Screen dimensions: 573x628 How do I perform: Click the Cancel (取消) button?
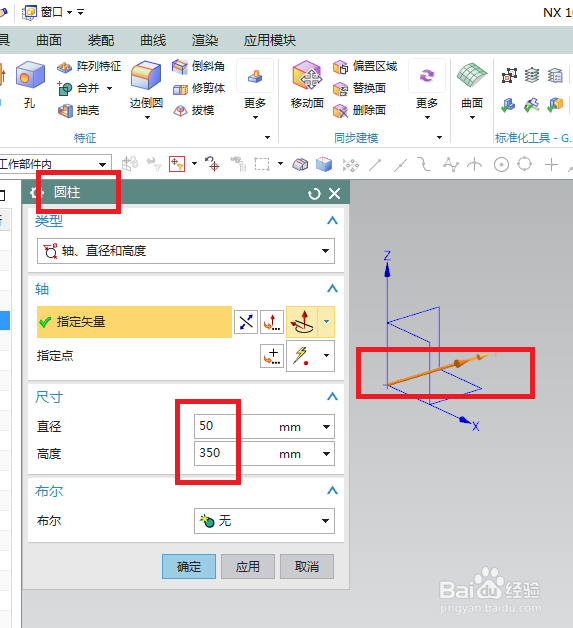[307, 567]
